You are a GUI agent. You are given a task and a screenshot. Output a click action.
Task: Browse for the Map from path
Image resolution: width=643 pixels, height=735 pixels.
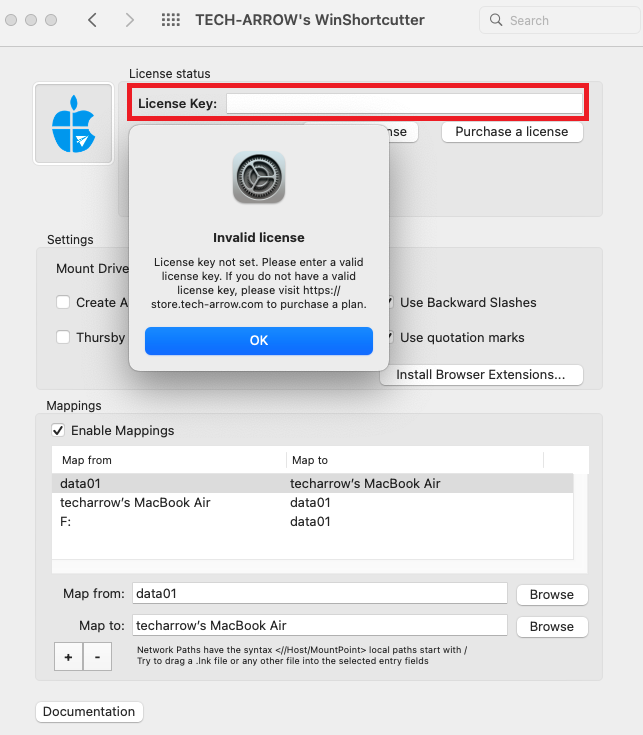point(552,594)
